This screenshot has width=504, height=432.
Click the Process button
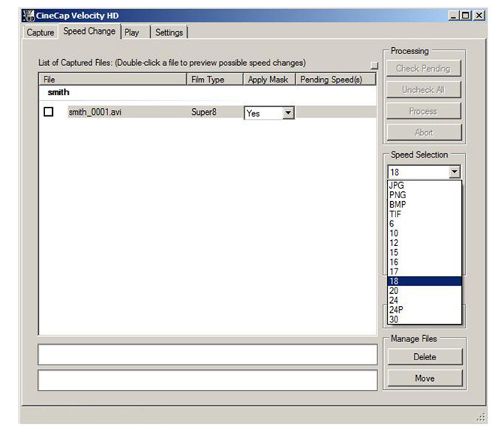pos(423,111)
